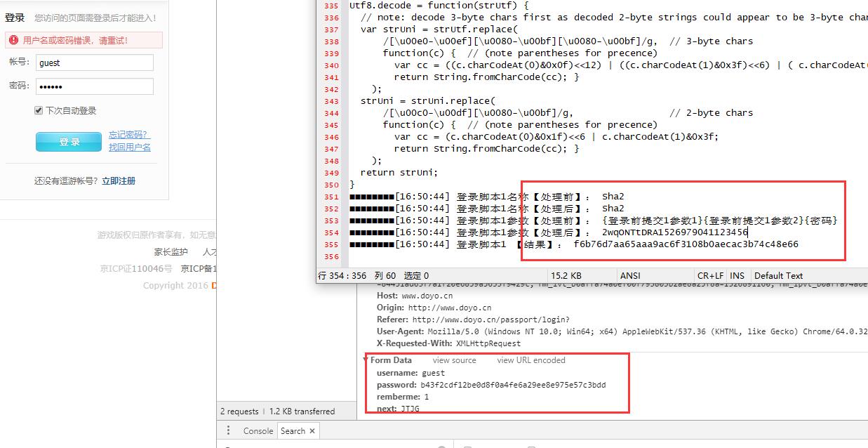Toggle the INS insert mode indicator
Screen dimensions: 868x448
737,276
